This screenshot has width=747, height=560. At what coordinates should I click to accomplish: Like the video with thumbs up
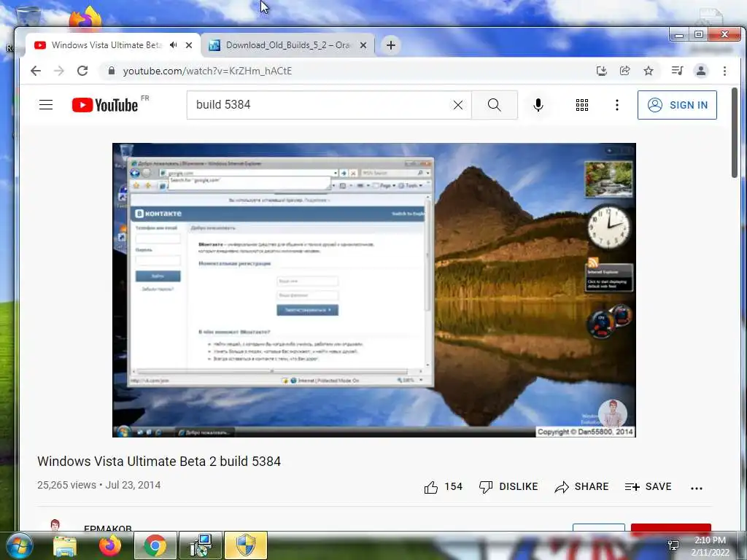(443, 486)
